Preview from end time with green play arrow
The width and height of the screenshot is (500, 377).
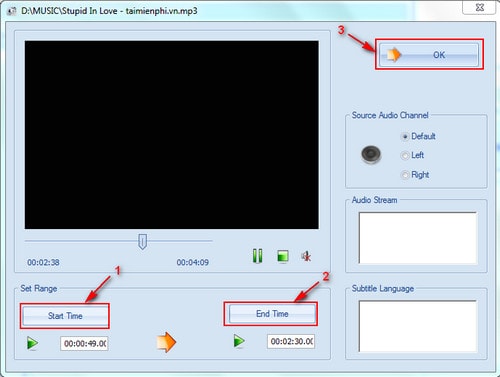point(239,341)
